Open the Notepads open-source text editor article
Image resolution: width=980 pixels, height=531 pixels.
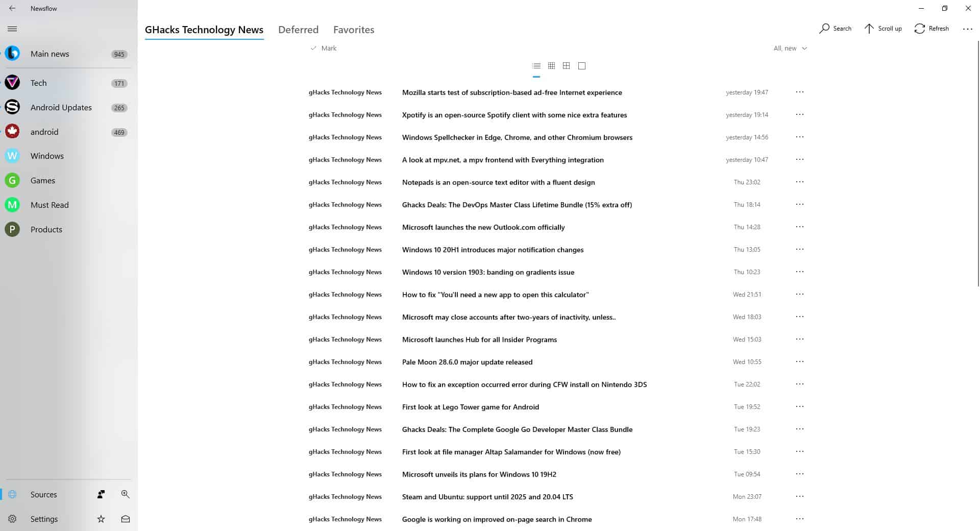click(x=498, y=182)
